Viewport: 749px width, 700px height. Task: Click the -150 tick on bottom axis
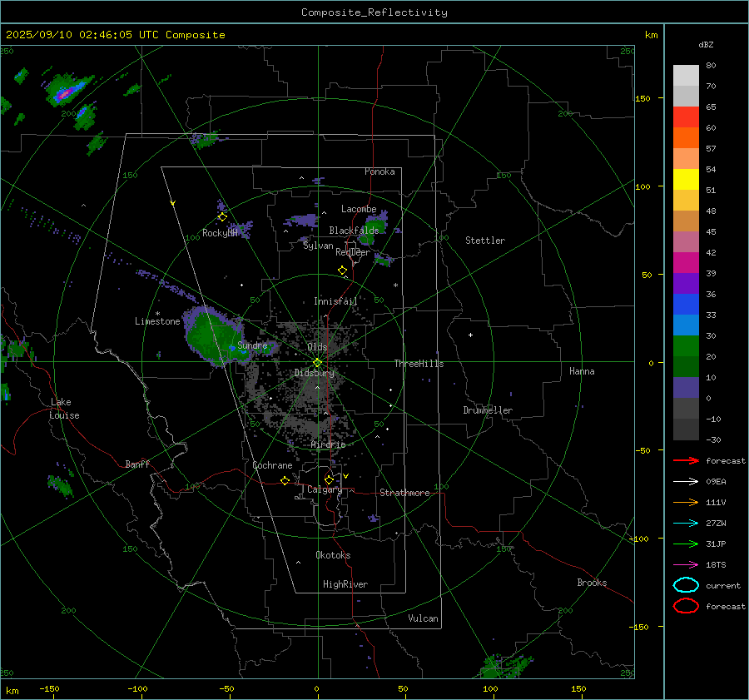tap(49, 688)
